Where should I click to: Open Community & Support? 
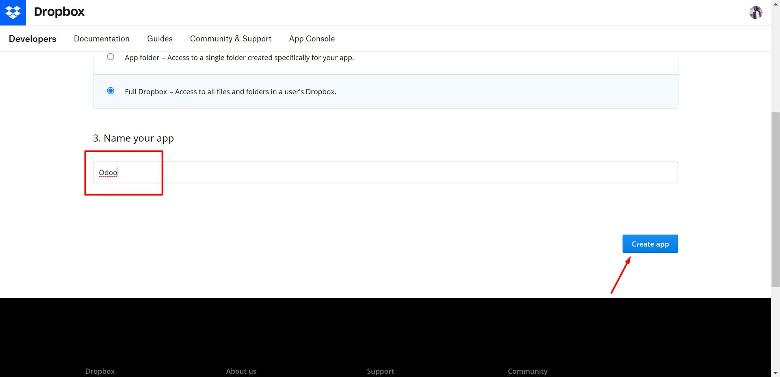click(230, 39)
